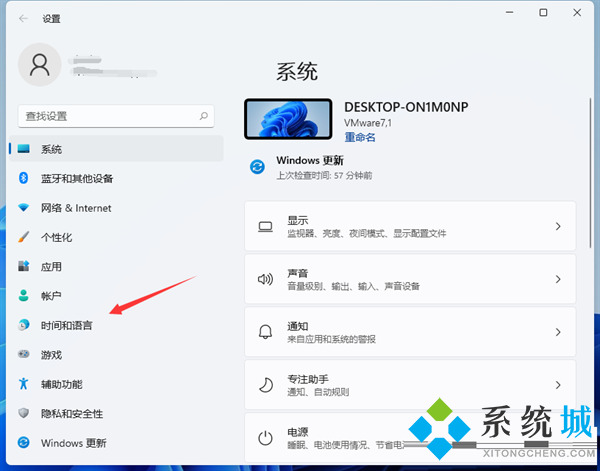Open Windows 更新 status in main pane
The image size is (600, 471).
click(312, 167)
